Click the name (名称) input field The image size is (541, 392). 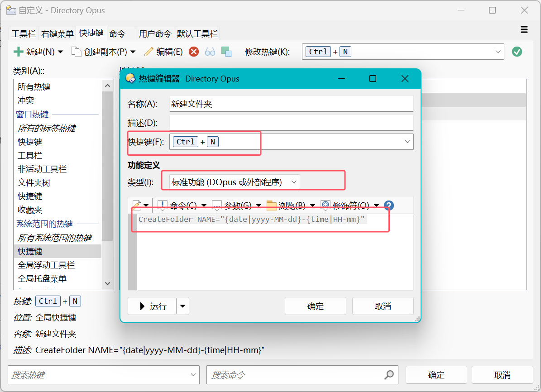(x=291, y=104)
